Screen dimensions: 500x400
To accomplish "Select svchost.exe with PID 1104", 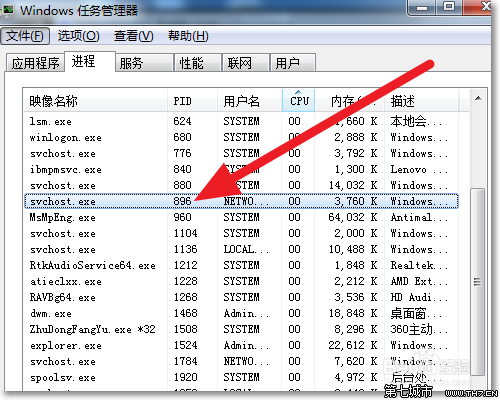I will point(241,233).
